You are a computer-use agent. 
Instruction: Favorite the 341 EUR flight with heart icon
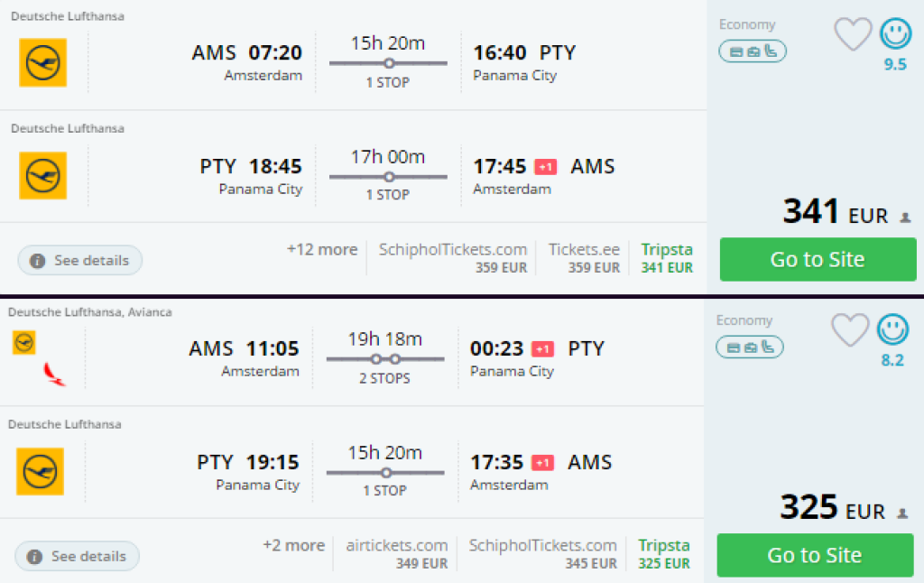click(852, 34)
